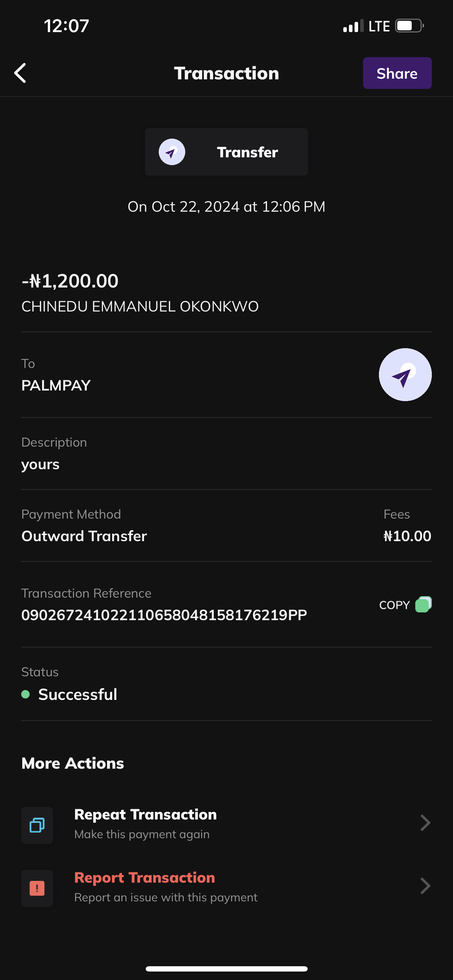The image size is (453, 980).
Task: Tap the Repeat Transaction duplicate icon
Action: tap(37, 825)
